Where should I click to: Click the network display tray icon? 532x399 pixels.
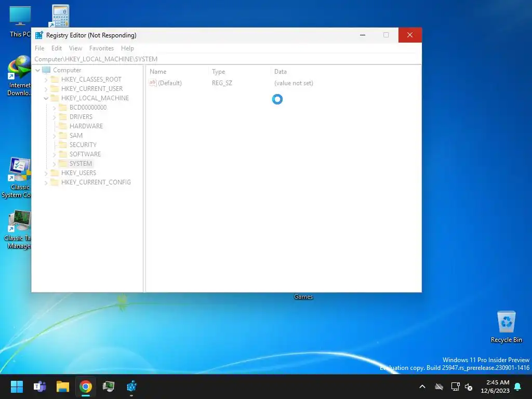(455, 387)
